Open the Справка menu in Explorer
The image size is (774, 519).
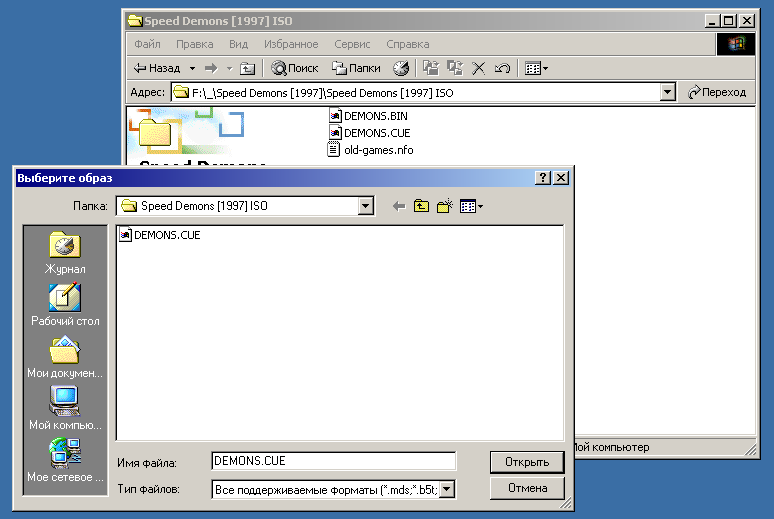pyautogui.click(x=408, y=44)
